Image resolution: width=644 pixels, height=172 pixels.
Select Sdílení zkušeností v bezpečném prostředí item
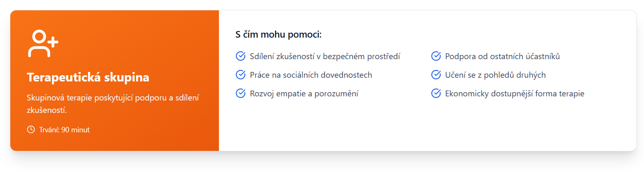(325, 56)
